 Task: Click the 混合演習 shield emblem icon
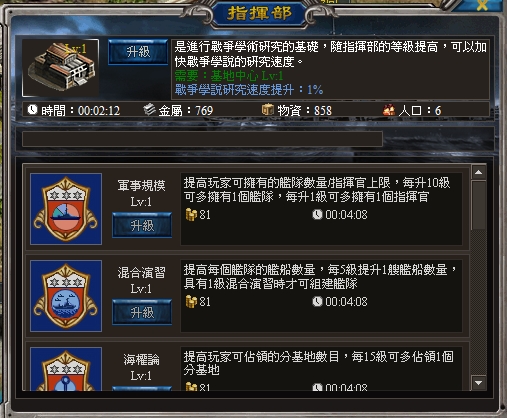pyautogui.click(x=66, y=296)
